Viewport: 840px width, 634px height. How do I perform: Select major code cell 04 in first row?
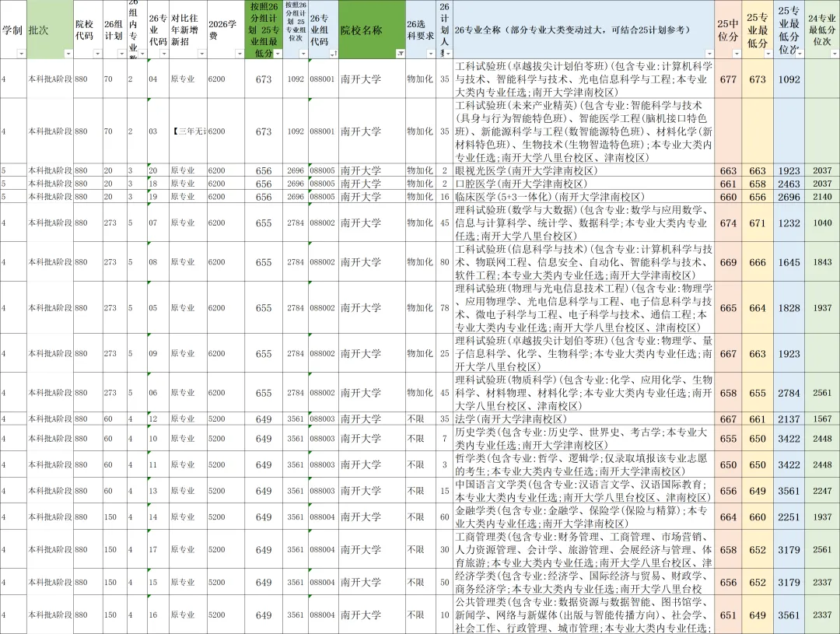(x=158, y=79)
